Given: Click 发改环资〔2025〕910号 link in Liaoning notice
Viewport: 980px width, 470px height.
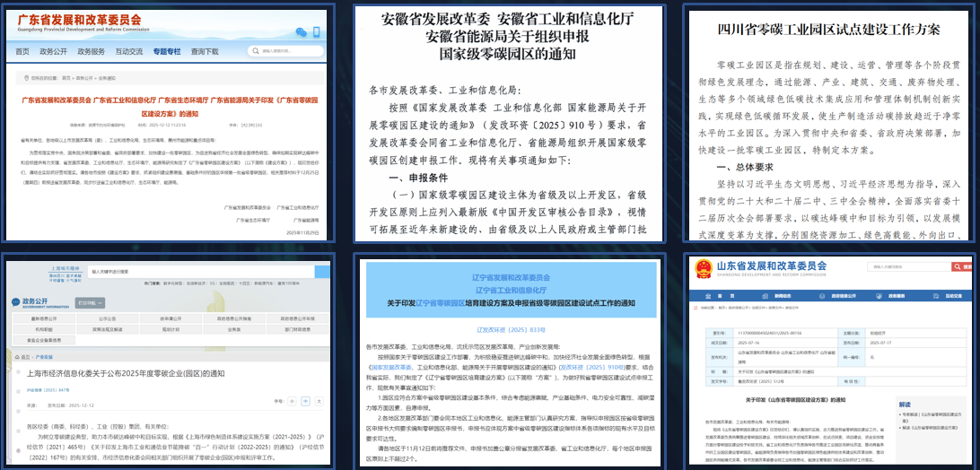Looking at the screenshot, I should coord(591,368).
